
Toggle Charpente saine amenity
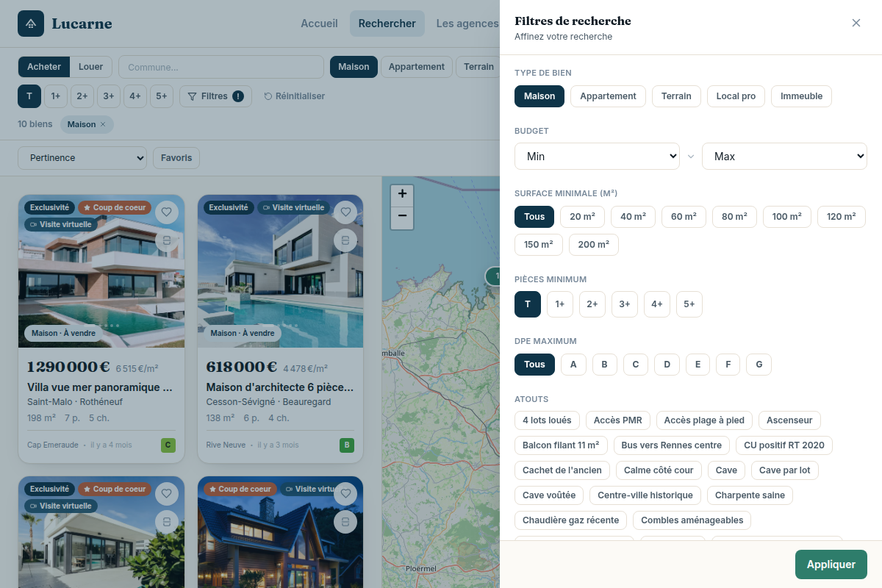point(750,495)
